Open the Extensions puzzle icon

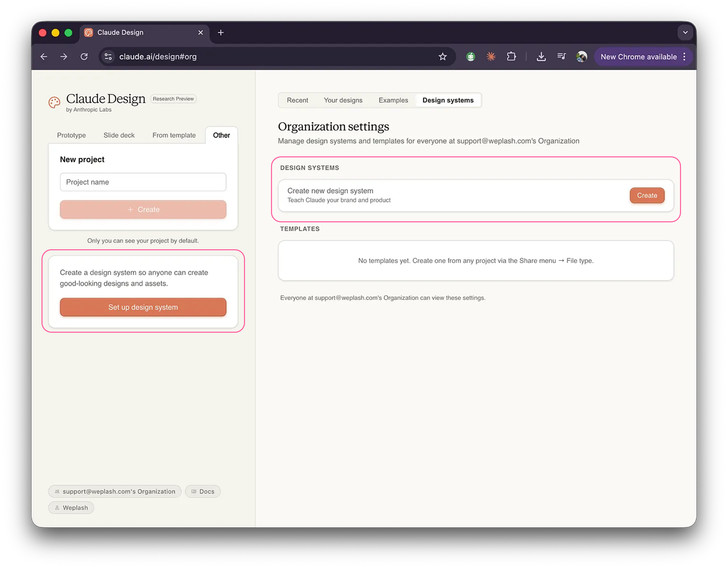(511, 57)
